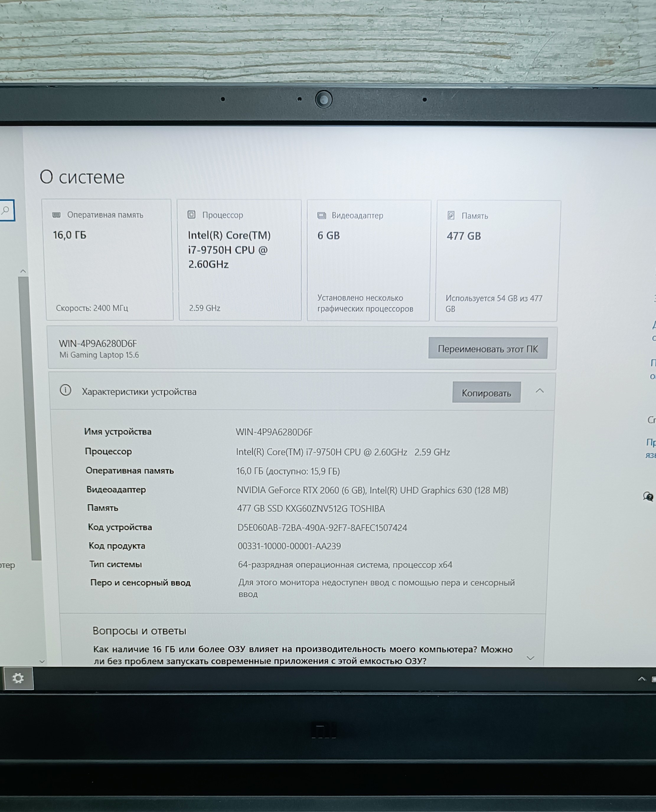
Task: Click the sidebar scroll down arrow
Action: tap(42, 661)
